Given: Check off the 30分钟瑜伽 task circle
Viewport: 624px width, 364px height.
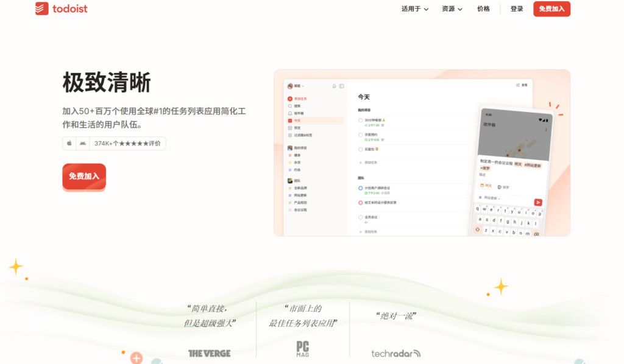Looking at the screenshot, I should pos(360,119).
